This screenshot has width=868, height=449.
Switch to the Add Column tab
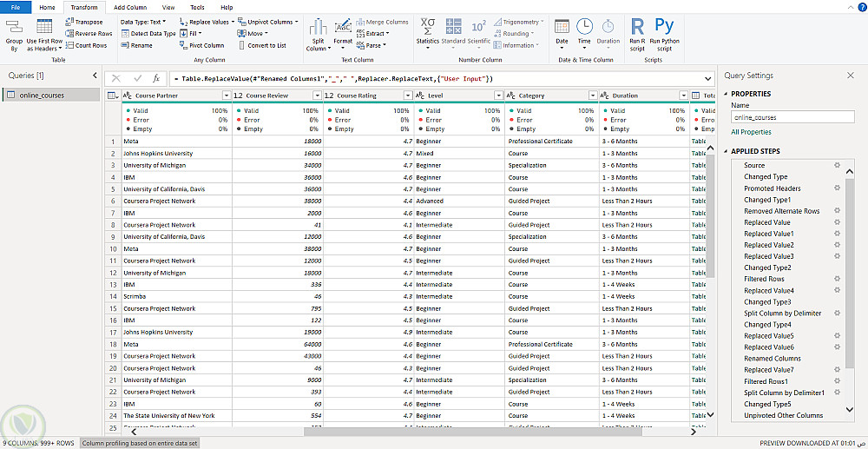[x=130, y=7]
